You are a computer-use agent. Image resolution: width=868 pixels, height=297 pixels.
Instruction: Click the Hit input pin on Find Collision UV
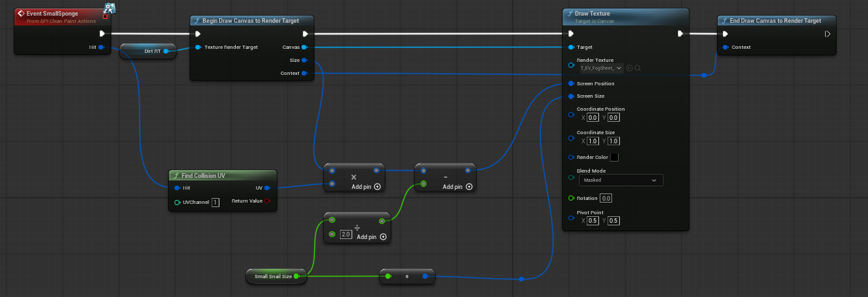[x=177, y=188]
